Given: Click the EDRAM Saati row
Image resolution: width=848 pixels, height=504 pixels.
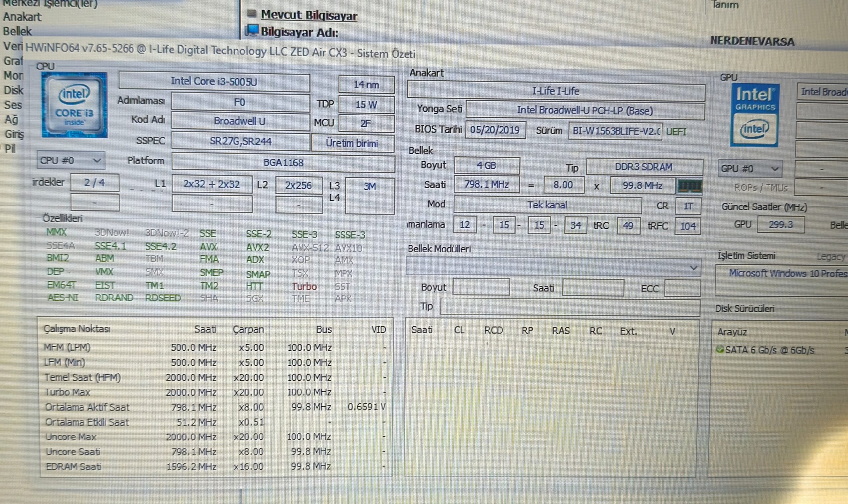Looking at the screenshot, I should coord(216,466).
